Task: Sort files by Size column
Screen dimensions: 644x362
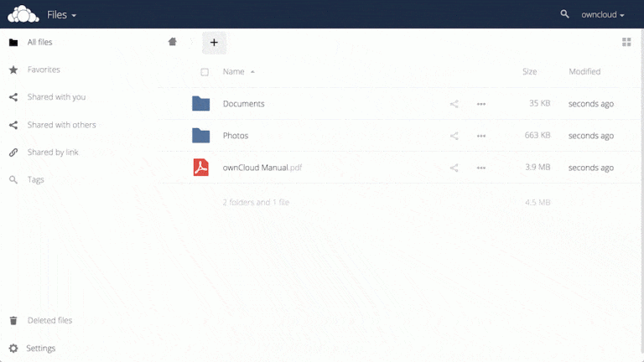Action: [x=529, y=71]
